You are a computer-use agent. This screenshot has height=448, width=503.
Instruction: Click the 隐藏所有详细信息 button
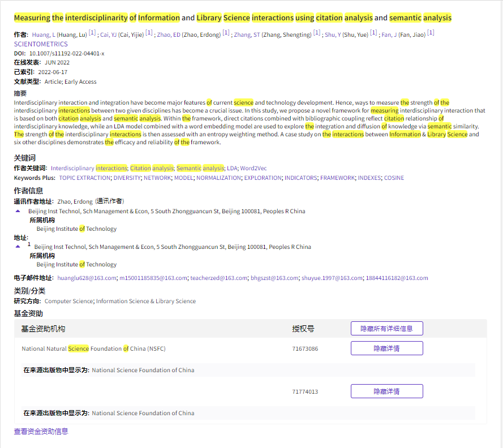386,329
